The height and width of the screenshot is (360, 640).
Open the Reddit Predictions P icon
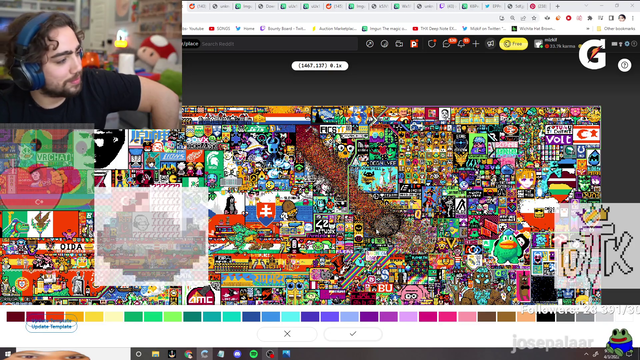[414, 44]
